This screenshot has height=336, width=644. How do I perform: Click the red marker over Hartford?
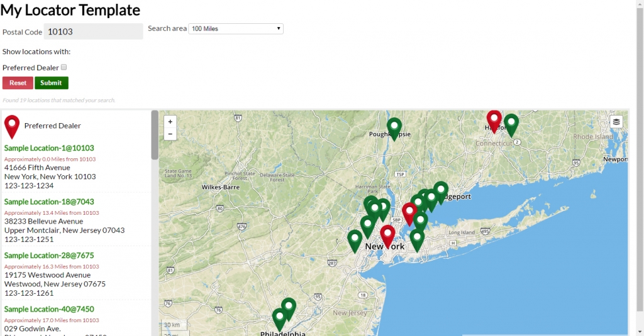coord(494,121)
